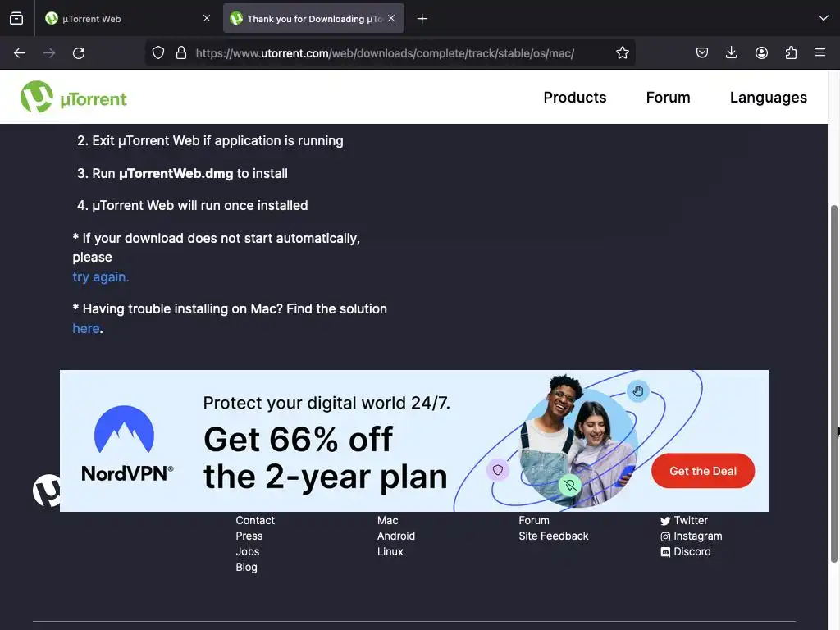This screenshot has height=630, width=840.
Task: Click 'Protect your digital world 24/7.' ad text
Action: coord(326,403)
